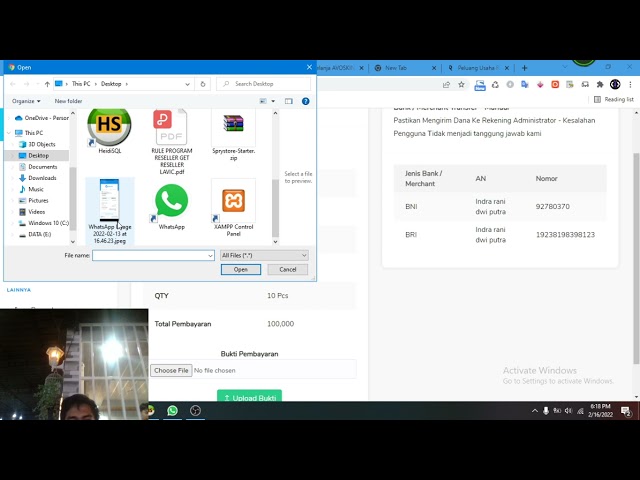
Task: Open Pictures folder in navigation tree
Action: pyautogui.click(x=33, y=200)
